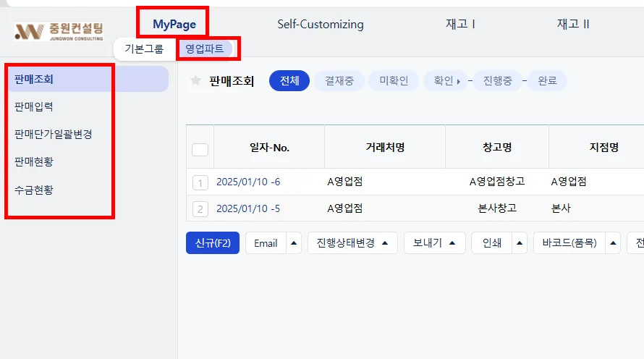Select the 영업파트 group tab

tap(205, 49)
